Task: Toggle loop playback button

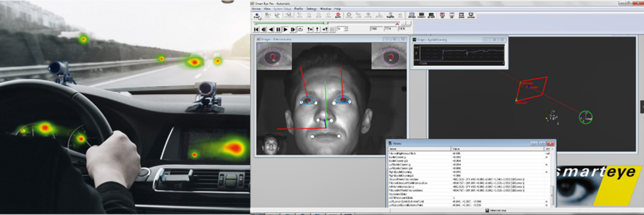Action: coord(300,30)
